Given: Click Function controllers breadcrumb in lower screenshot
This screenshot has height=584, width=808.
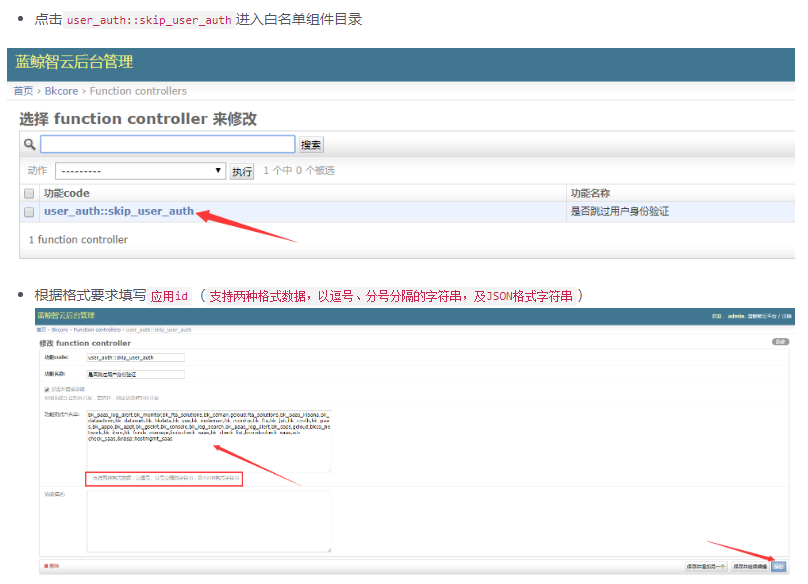Looking at the screenshot, I should 97,329.
